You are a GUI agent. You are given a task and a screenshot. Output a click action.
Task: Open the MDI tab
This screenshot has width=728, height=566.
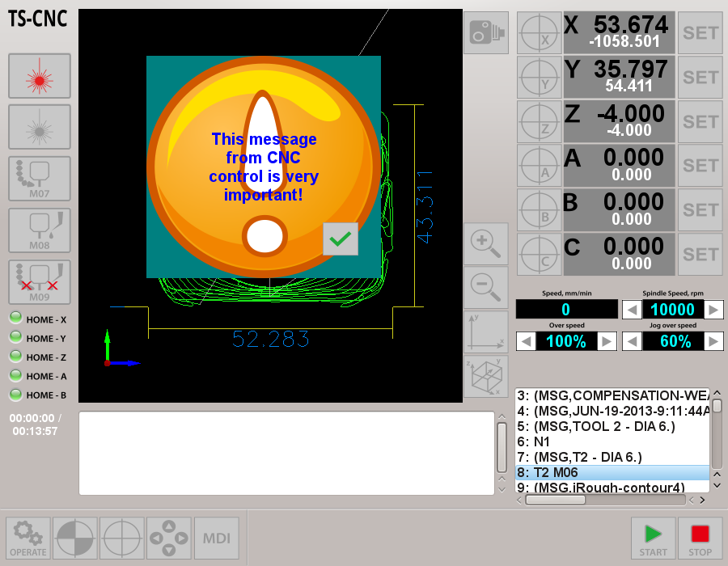click(216, 538)
